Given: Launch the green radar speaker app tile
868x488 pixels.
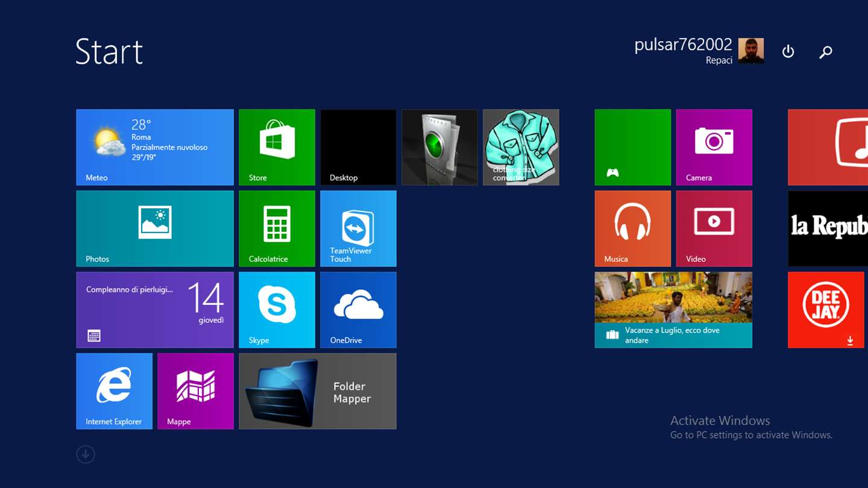Looking at the screenshot, I should [x=439, y=147].
